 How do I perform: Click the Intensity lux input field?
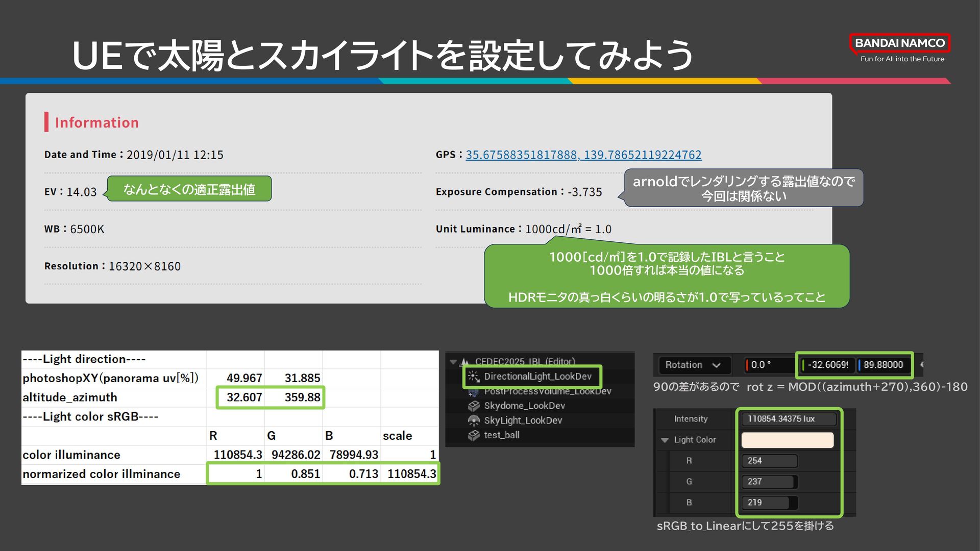point(788,419)
